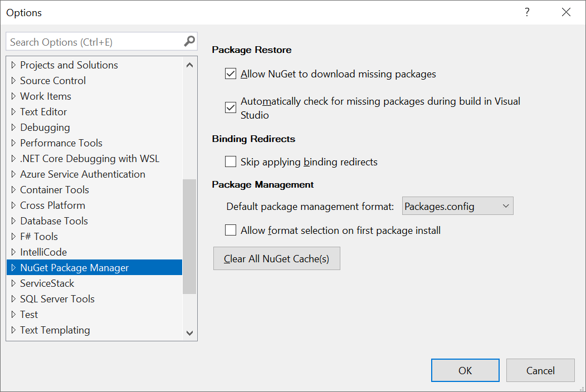Click scroll up arrow in category list
Screen dimensions: 586x392
pyautogui.click(x=189, y=65)
